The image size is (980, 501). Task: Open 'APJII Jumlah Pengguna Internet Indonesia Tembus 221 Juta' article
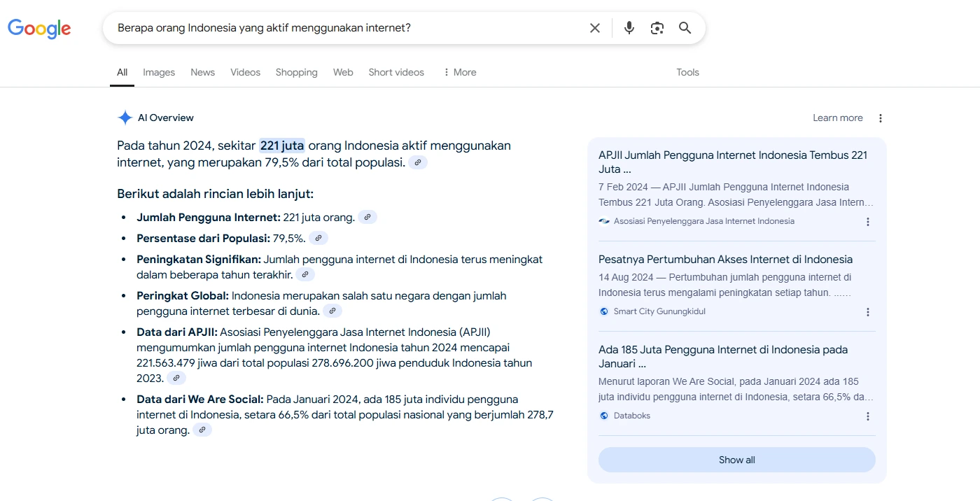pyautogui.click(x=733, y=162)
